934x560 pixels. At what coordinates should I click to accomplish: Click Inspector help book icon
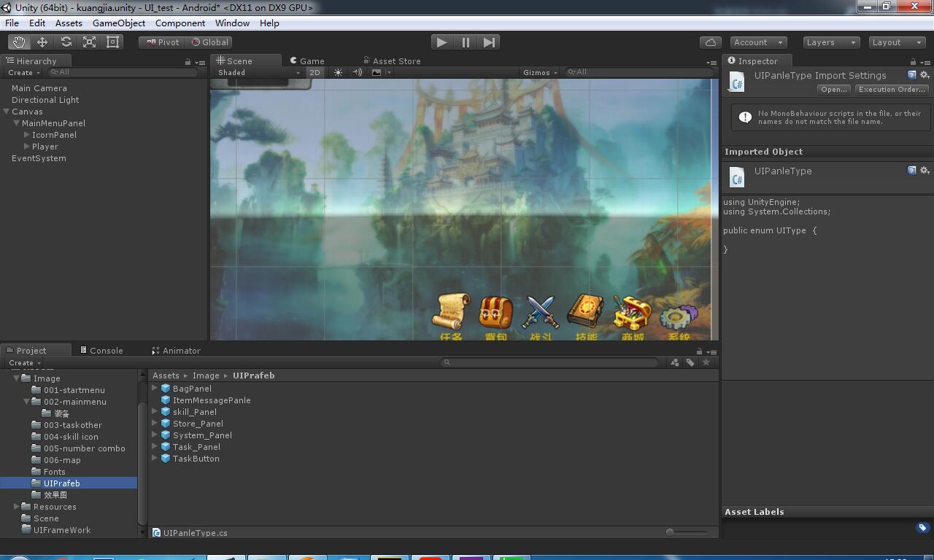point(912,75)
